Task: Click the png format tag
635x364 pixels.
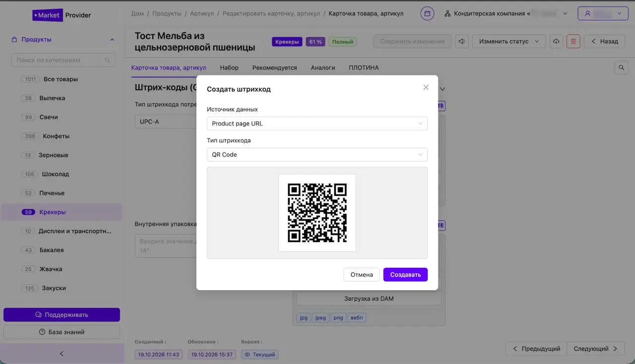Action: pos(338,318)
